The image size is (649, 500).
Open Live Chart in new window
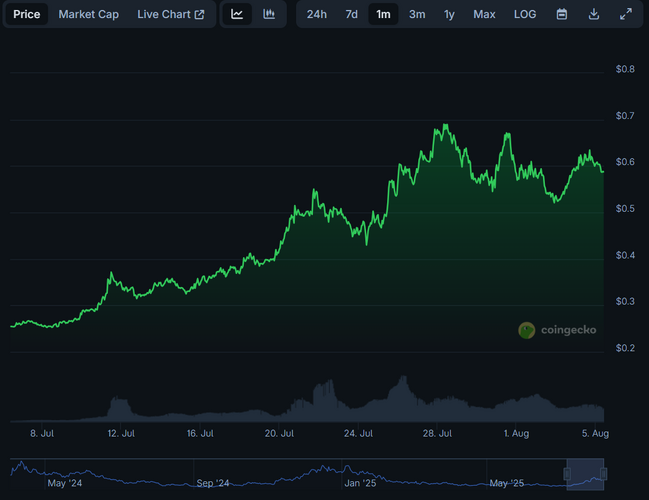pyautogui.click(x=171, y=14)
